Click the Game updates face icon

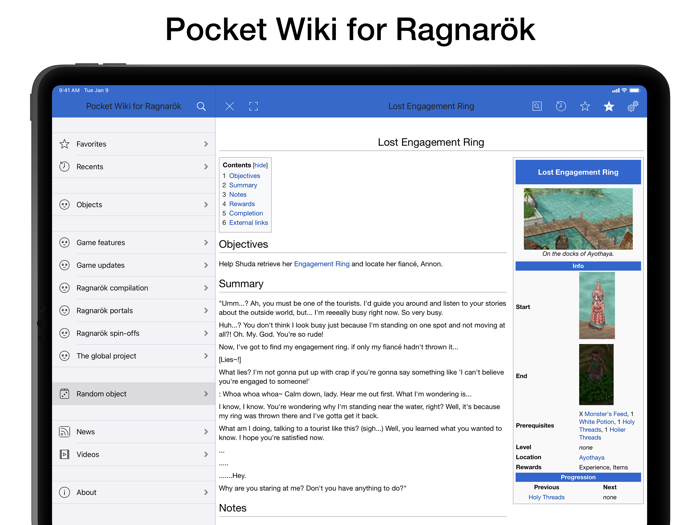(65, 265)
